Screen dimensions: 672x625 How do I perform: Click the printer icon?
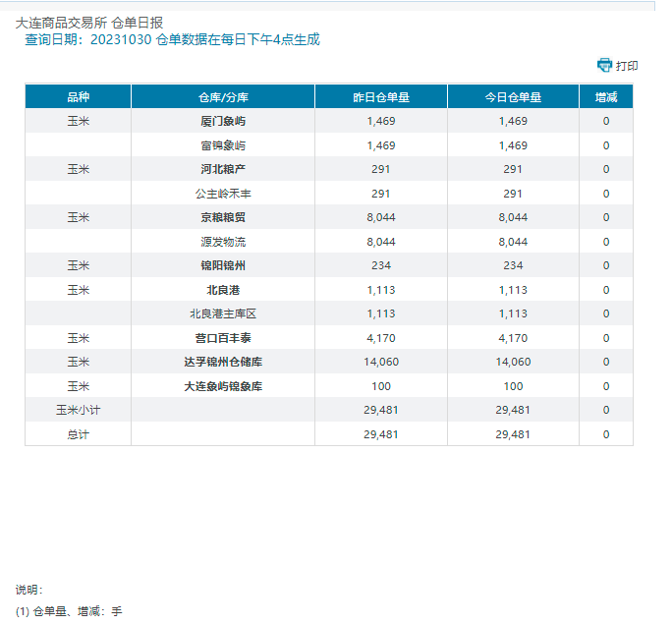tap(604, 65)
